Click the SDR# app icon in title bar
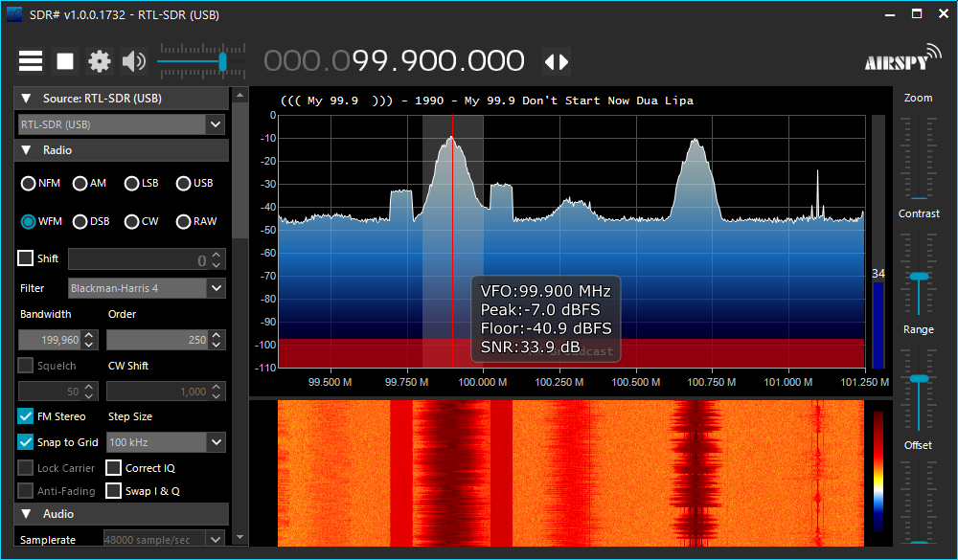This screenshot has width=958, height=560. (14, 14)
